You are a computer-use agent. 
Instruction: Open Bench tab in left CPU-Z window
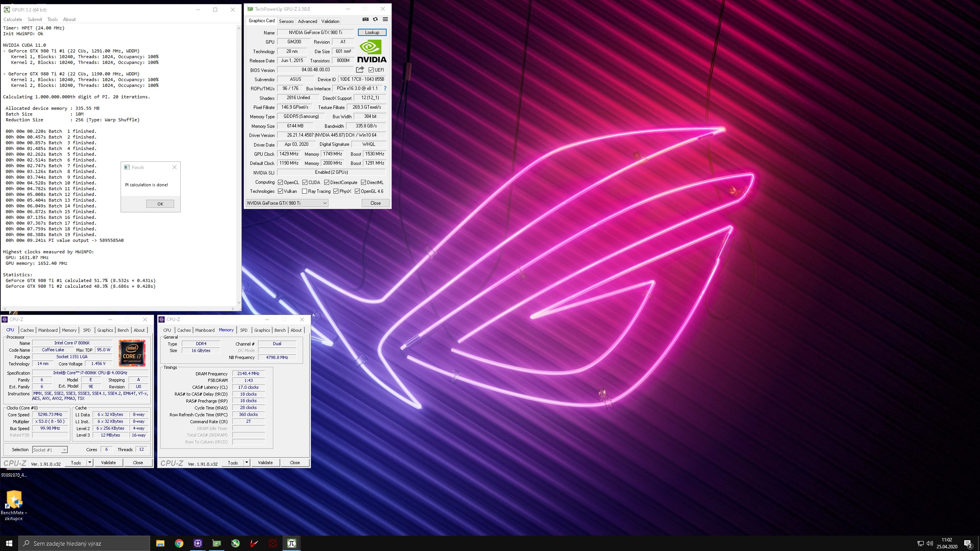pyautogui.click(x=123, y=330)
